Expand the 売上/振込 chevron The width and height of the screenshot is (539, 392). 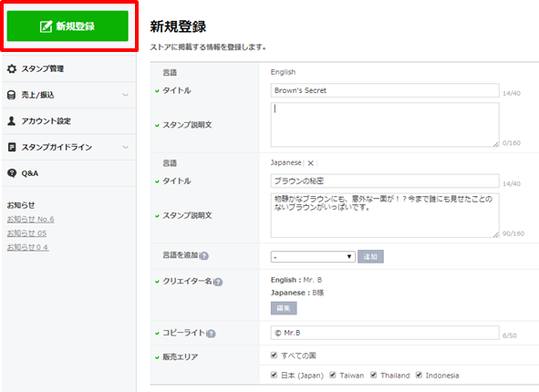pos(126,95)
